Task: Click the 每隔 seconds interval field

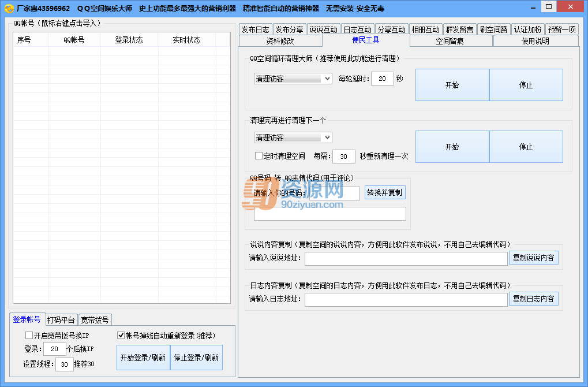Action: pos(344,156)
